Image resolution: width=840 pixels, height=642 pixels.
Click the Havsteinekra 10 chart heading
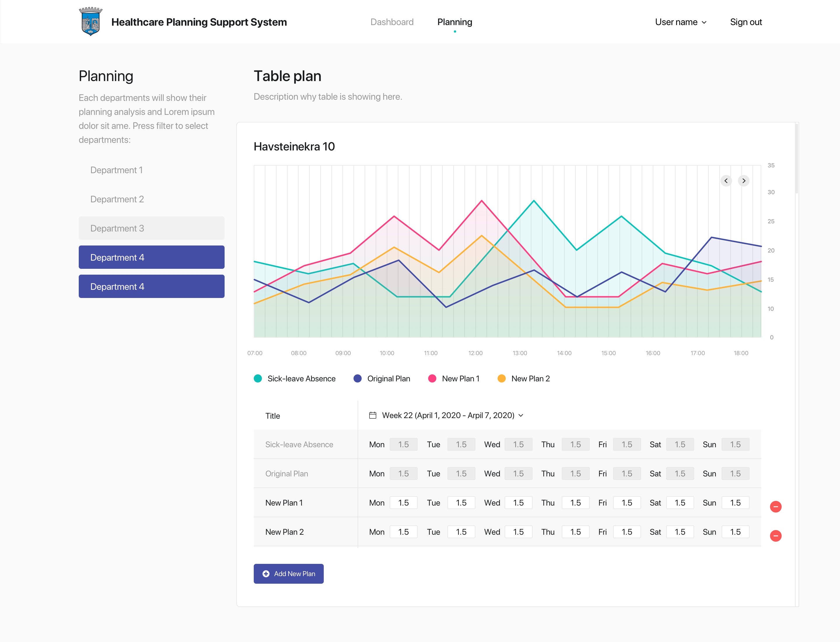294,146
